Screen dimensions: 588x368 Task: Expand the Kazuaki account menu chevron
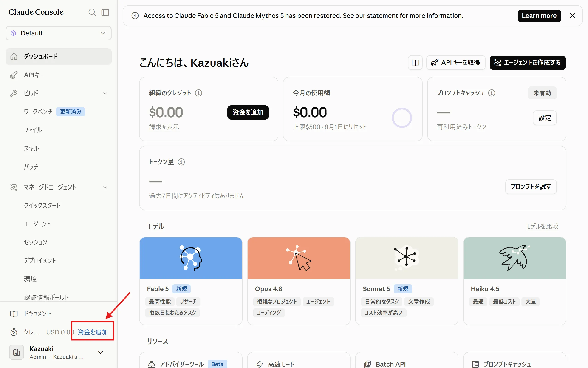pyautogui.click(x=101, y=352)
